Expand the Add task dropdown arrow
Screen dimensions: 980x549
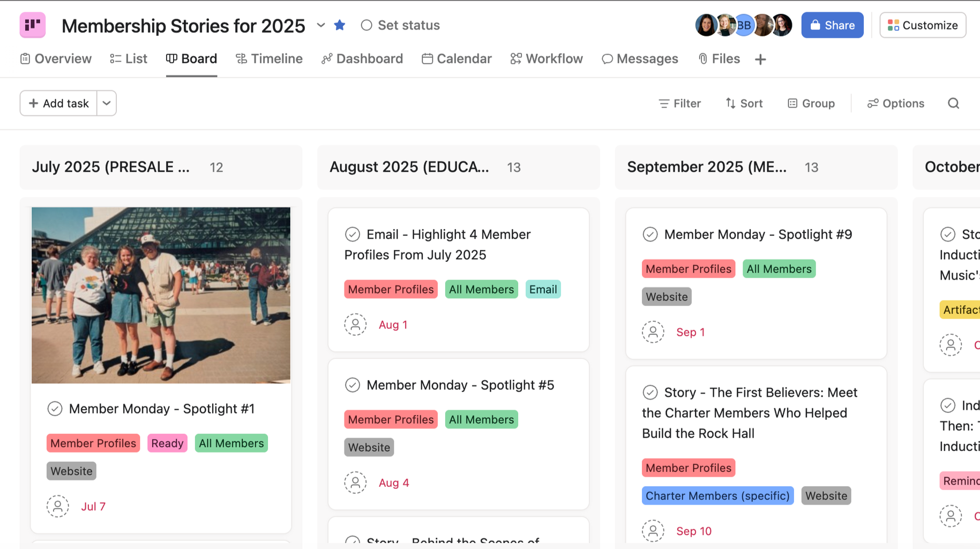click(x=107, y=103)
